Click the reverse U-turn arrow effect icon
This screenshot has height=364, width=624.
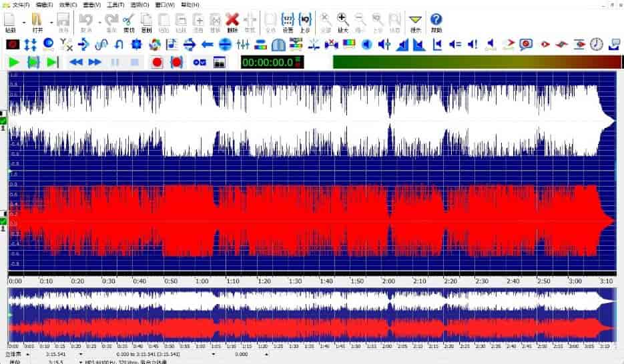(119, 45)
